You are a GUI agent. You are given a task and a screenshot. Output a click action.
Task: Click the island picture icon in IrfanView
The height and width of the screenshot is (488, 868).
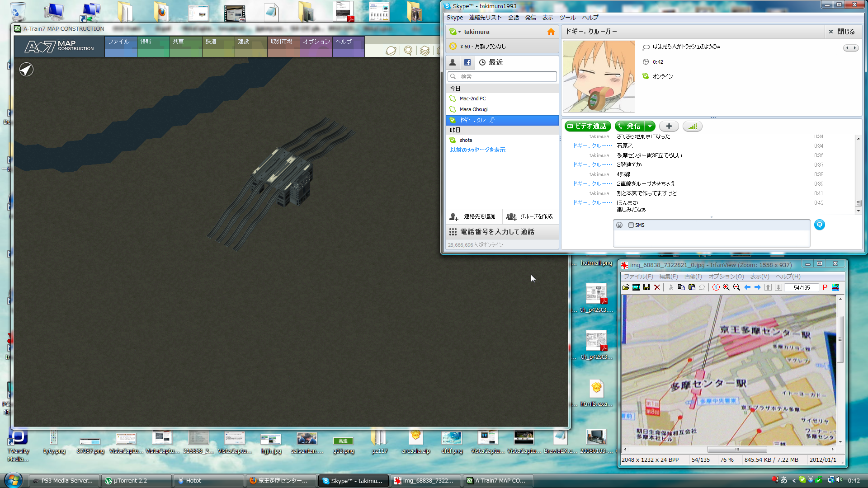[x=835, y=287]
